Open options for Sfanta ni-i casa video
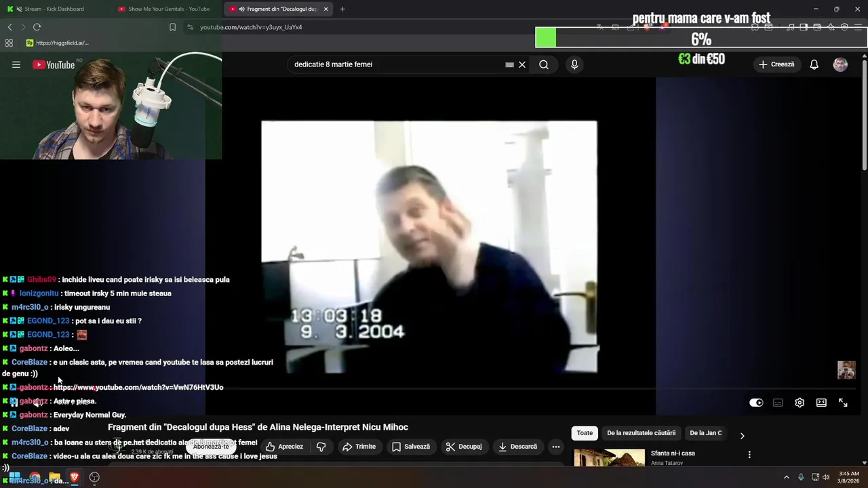Image resolution: width=868 pixels, height=488 pixels. [749, 455]
